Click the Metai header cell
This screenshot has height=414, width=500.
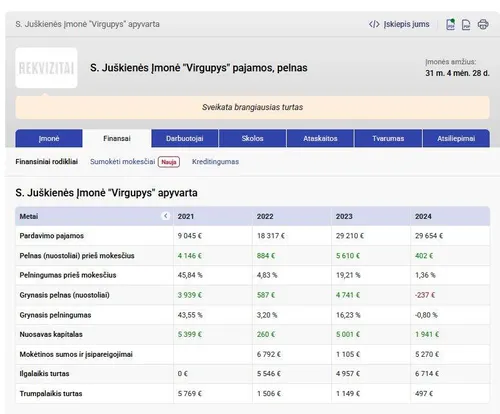click(x=94, y=216)
